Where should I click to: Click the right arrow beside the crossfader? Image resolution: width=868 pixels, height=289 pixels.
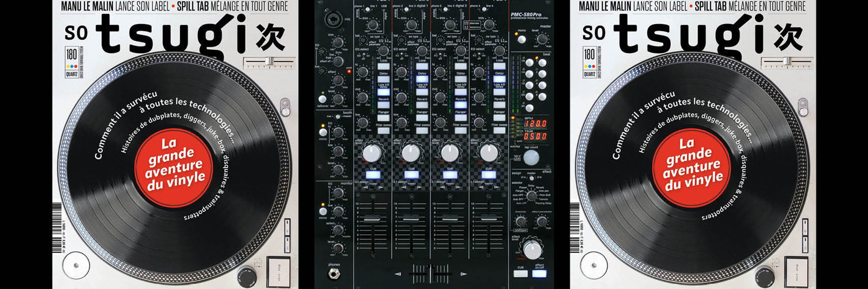click(464, 274)
